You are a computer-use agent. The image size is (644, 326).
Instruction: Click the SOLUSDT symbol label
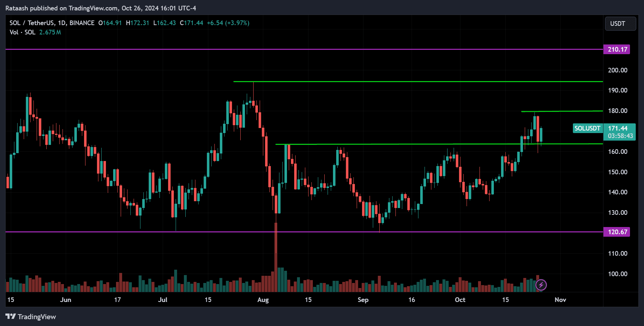(588, 128)
